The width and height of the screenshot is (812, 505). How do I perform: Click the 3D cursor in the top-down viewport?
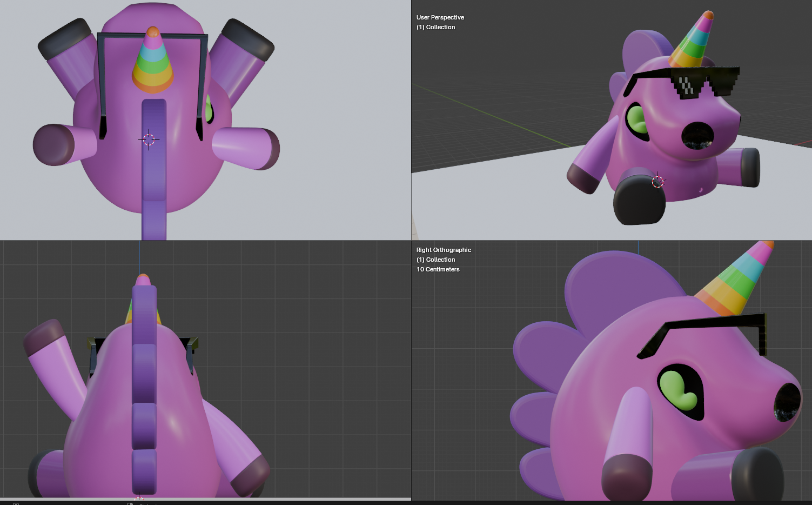[x=149, y=139]
